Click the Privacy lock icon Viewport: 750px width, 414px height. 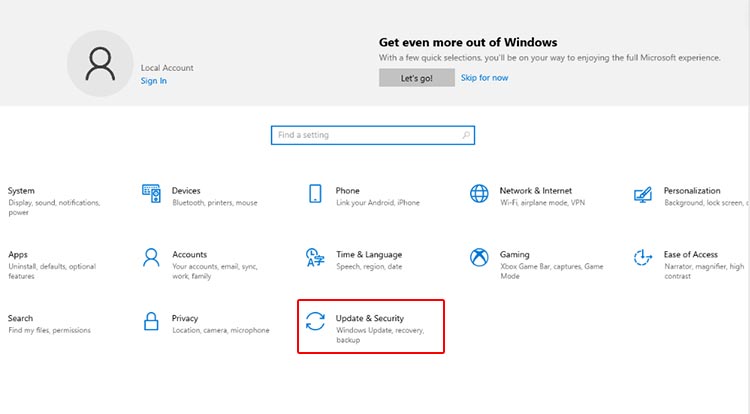pos(151,321)
